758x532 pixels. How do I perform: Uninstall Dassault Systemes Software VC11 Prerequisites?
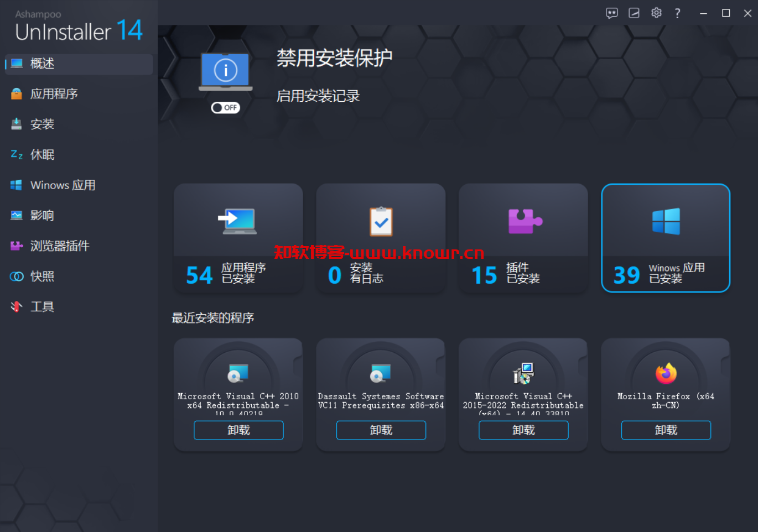pyautogui.click(x=381, y=430)
